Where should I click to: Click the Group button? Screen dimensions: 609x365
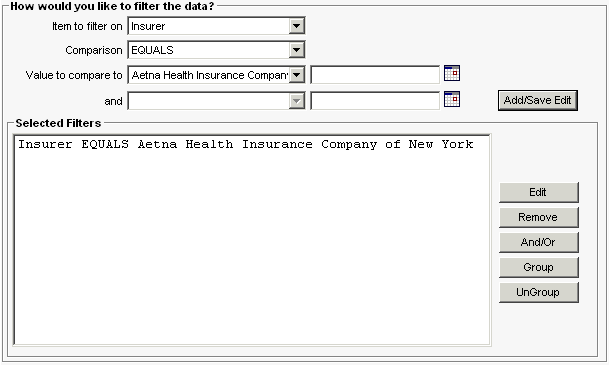(x=538, y=267)
